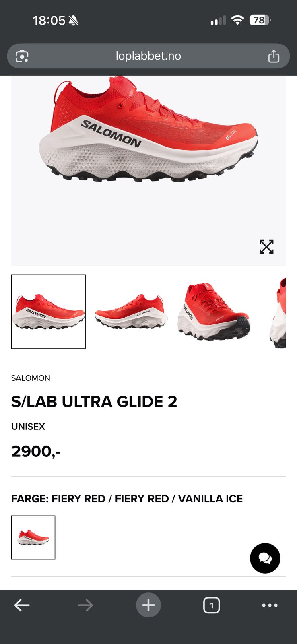297x644 pixels.
Task: Tap the loplabbet.no address field
Action: [x=148, y=56]
